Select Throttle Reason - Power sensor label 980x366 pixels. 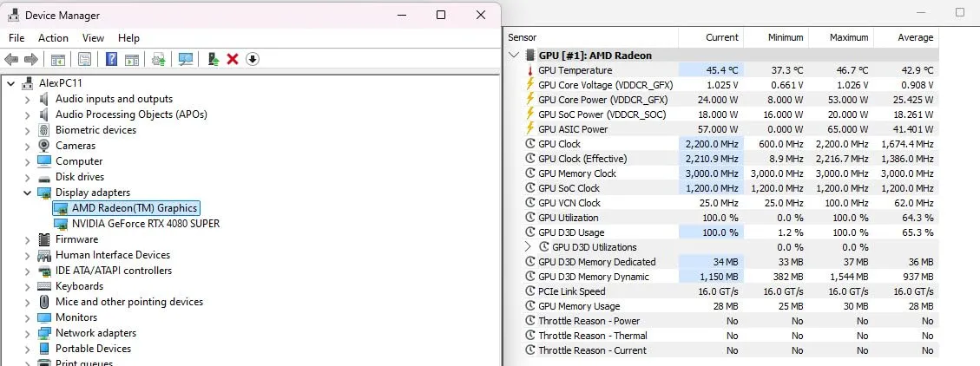pyautogui.click(x=589, y=321)
